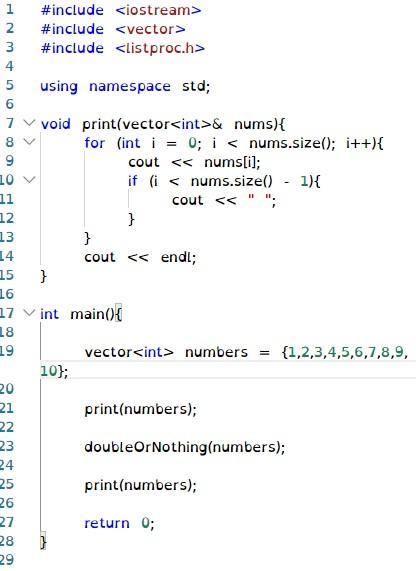Collapse the main function fold arrow

(29, 312)
